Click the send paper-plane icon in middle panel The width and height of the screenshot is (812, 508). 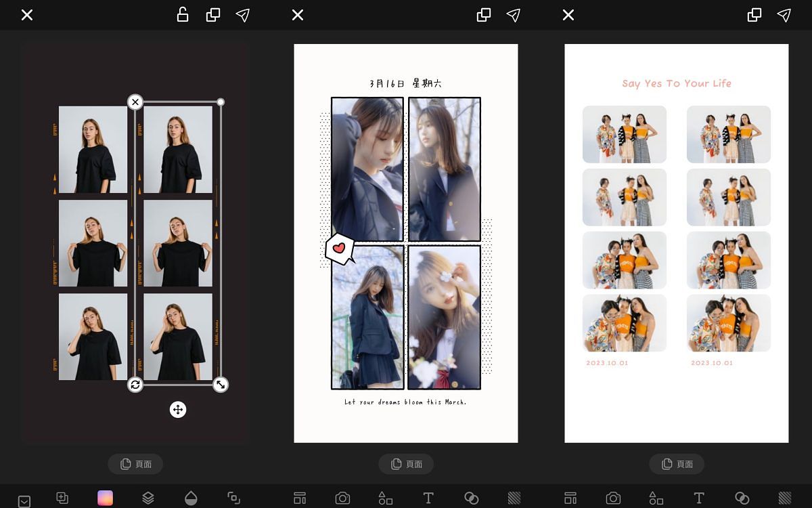coord(514,15)
